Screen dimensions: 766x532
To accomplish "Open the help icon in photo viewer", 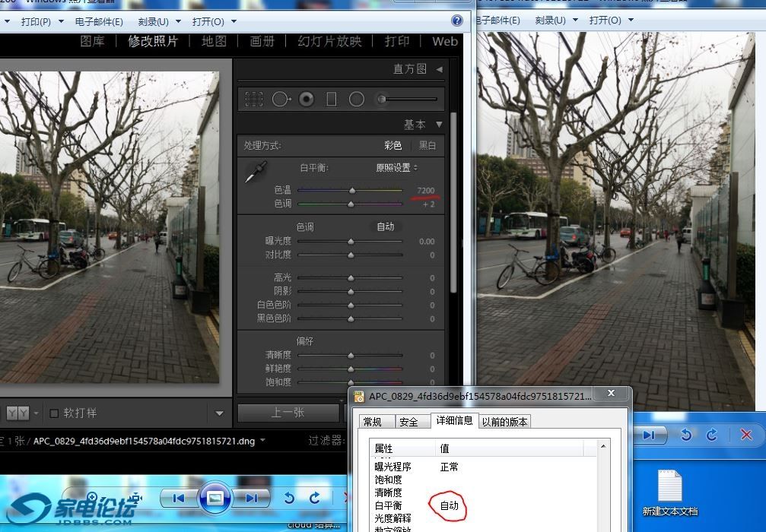I will pos(457,21).
